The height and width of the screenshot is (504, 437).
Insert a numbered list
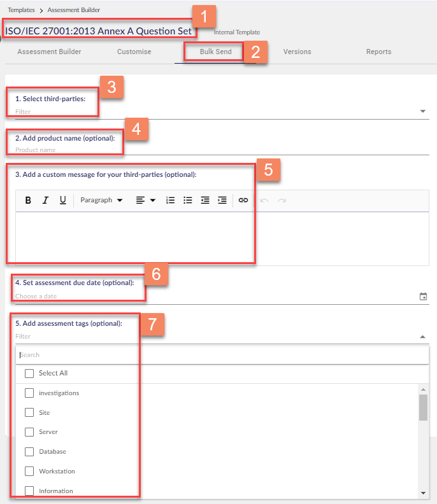[x=170, y=200]
